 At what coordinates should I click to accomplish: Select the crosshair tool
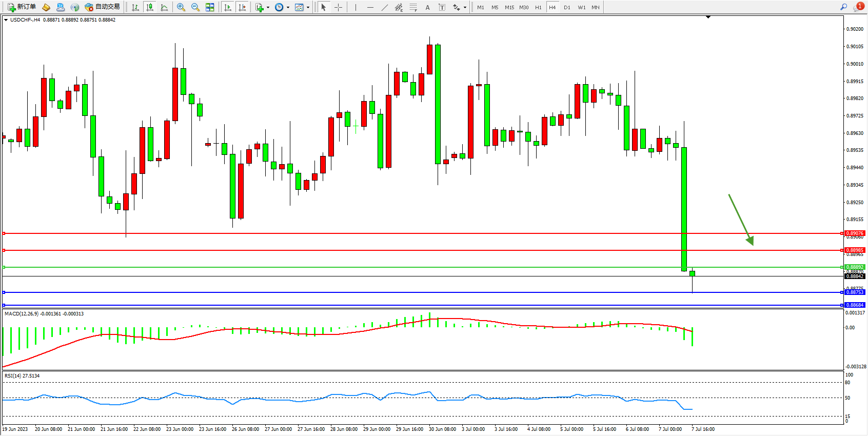click(x=339, y=7)
